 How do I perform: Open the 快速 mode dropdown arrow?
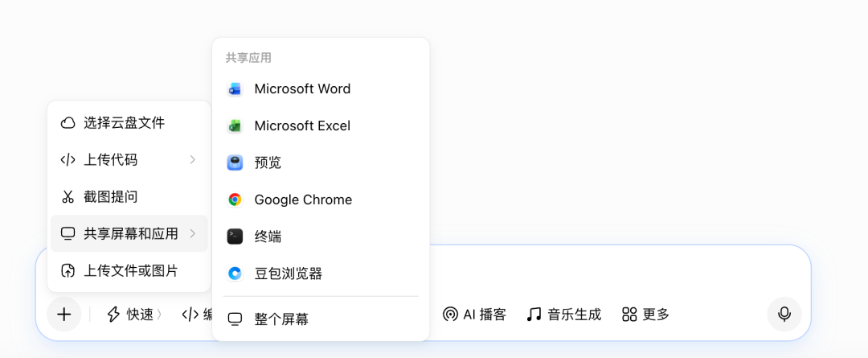tap(159, 315)
